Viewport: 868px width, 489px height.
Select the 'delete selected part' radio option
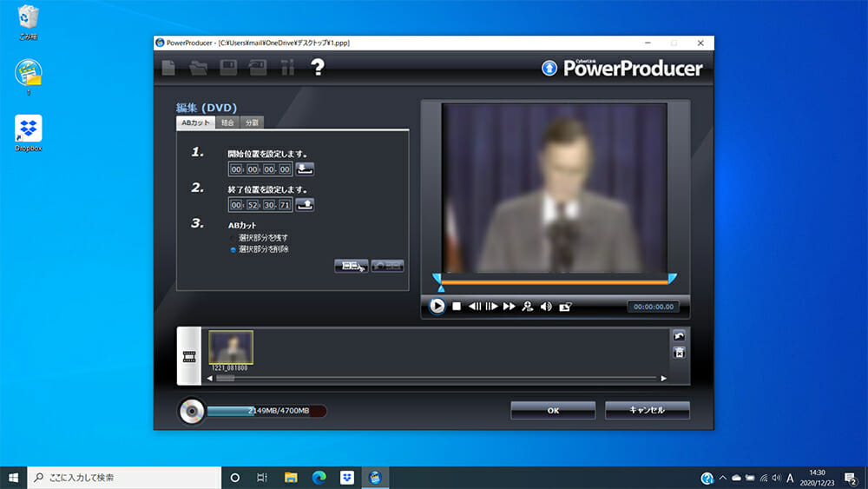(233, 250)
